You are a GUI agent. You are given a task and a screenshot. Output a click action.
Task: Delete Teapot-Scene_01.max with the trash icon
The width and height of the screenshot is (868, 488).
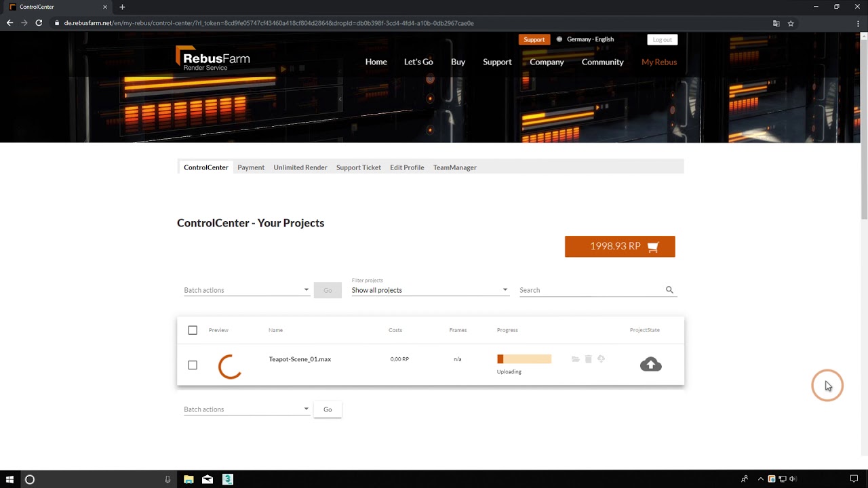tap(589, 359)
